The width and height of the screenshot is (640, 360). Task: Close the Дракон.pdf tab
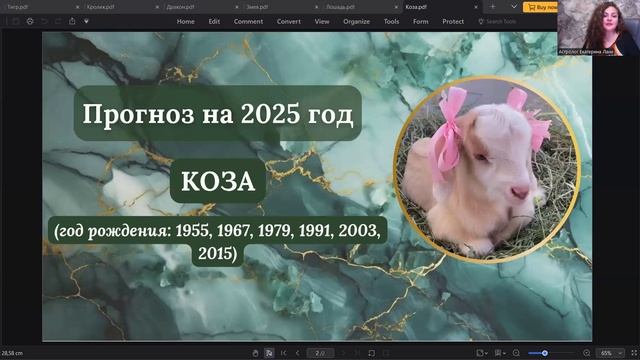(x=237, y=7)
